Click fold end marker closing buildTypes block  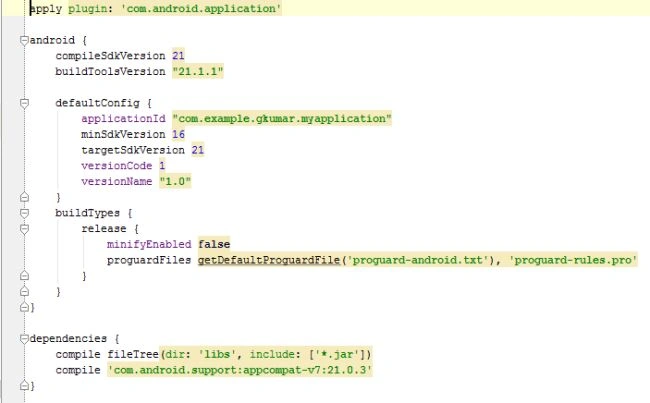[24, 291]
